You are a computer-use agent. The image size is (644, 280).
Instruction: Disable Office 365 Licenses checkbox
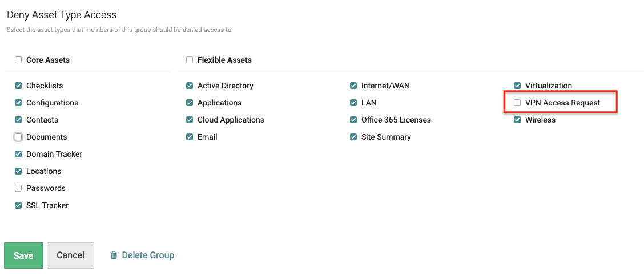(353, 120)
